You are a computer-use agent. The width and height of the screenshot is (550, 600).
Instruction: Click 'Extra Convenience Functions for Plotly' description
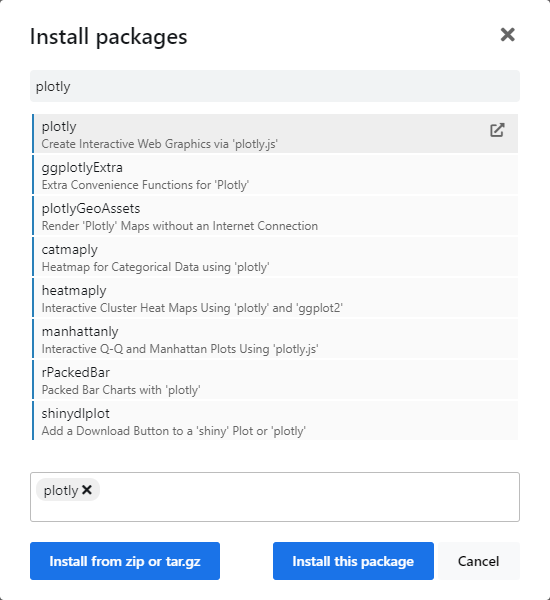(x=145, y=185)
